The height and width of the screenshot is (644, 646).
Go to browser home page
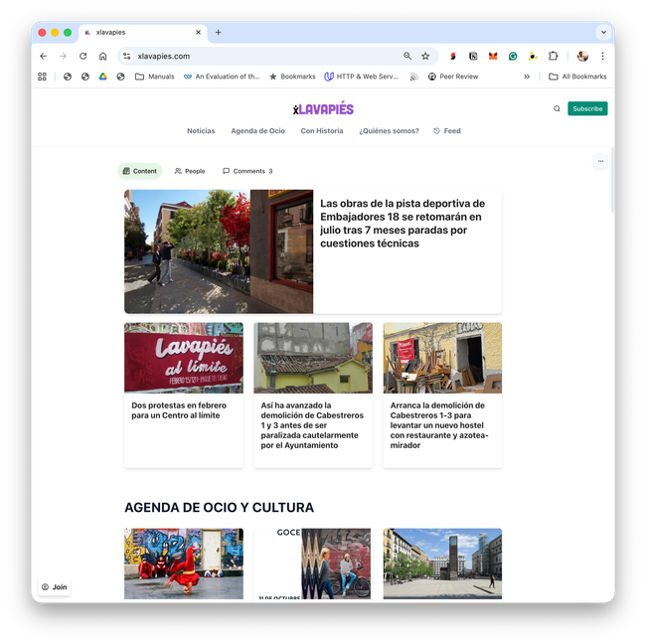[x=102, y=57]
